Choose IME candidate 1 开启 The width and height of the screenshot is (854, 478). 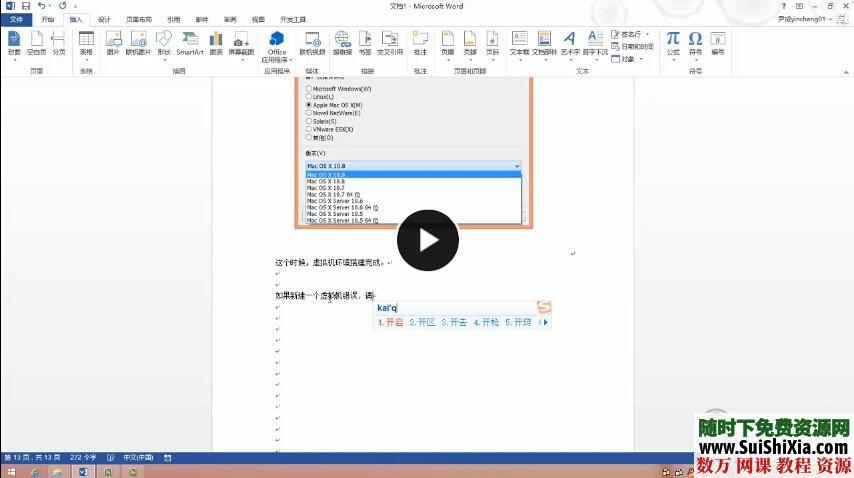pyautogui.click(x=391, y=322)
